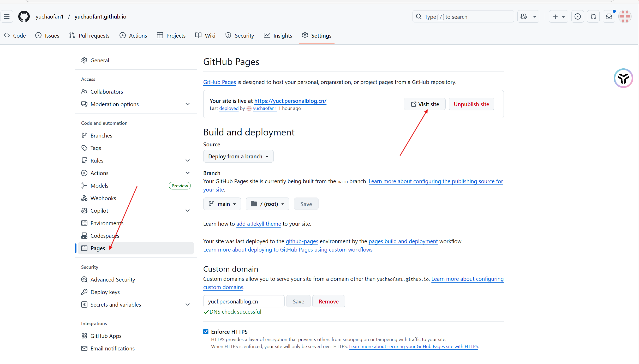
Task: Click the custom domain input field
Action: coord(244,301)
